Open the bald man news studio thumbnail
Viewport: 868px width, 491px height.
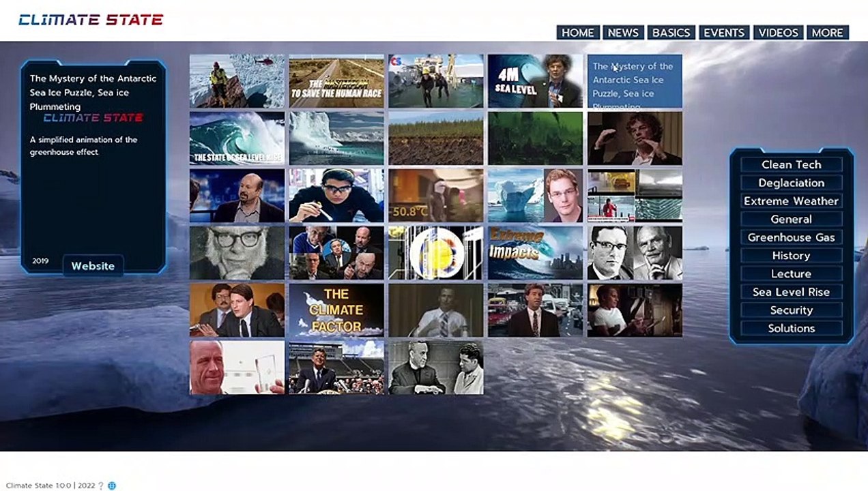point(237,196)
